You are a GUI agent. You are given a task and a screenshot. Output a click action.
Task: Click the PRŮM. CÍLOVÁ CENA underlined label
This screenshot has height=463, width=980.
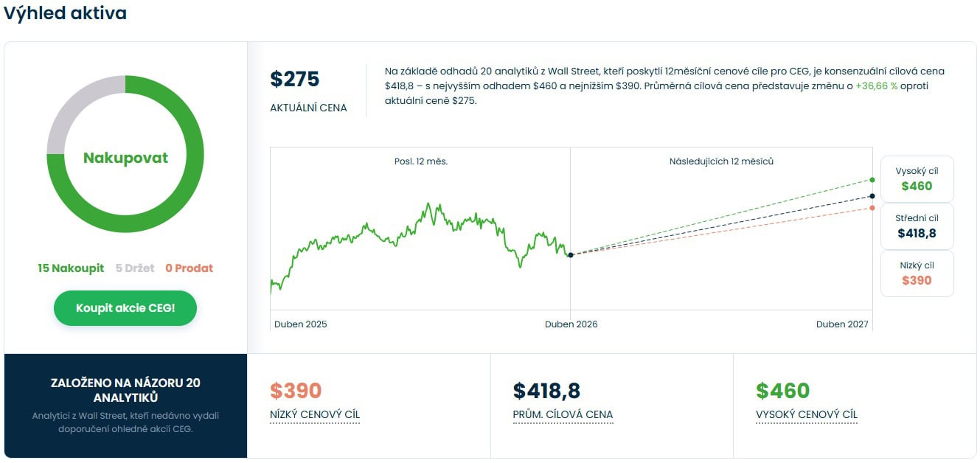tap(563, 414)
